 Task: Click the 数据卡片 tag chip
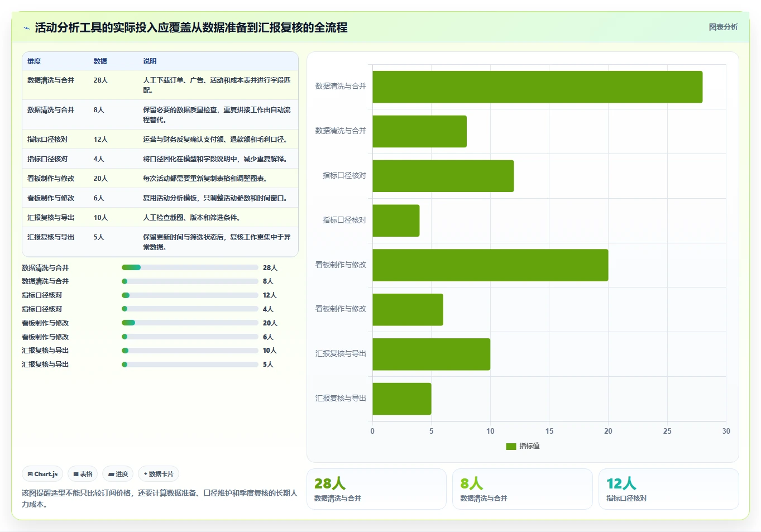point(159,474)
